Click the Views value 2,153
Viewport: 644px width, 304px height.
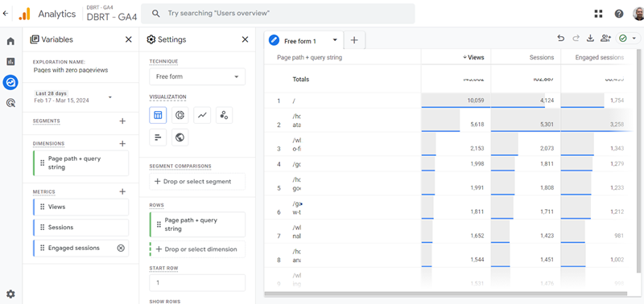point(477,149)
